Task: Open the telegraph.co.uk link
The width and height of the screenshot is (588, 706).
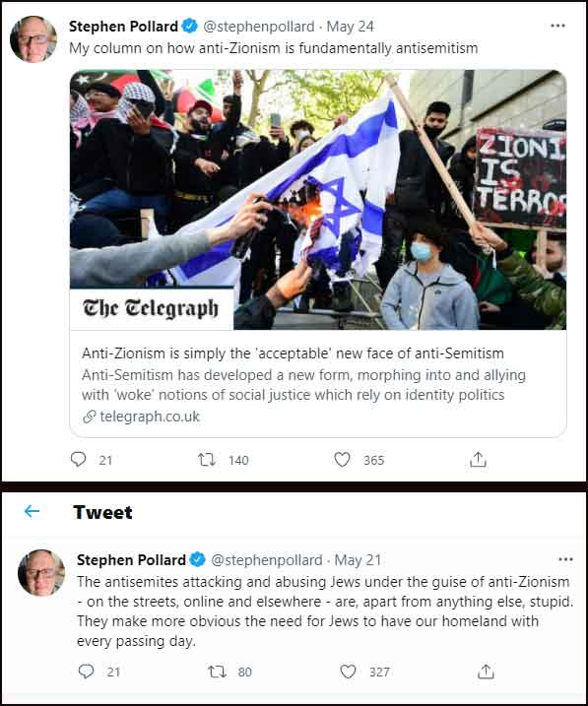Action: (150, 417)
